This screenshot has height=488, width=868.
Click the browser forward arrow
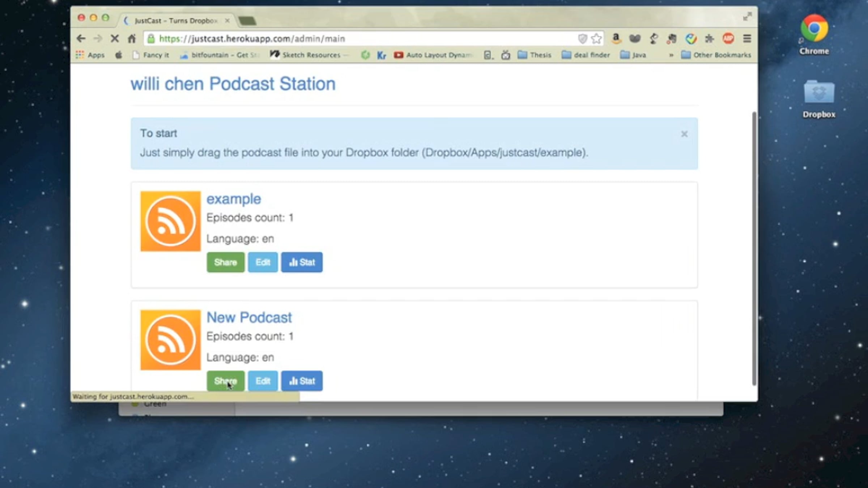98,38
